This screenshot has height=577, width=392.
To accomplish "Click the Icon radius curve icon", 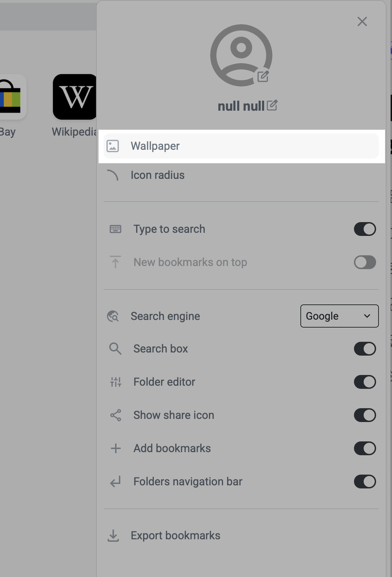I will pos(113,175).
